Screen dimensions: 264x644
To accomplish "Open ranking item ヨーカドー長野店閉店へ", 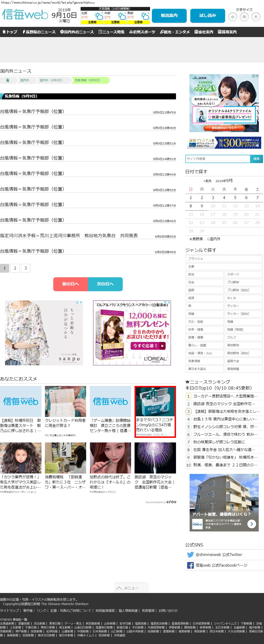I will tap(225, 396).
